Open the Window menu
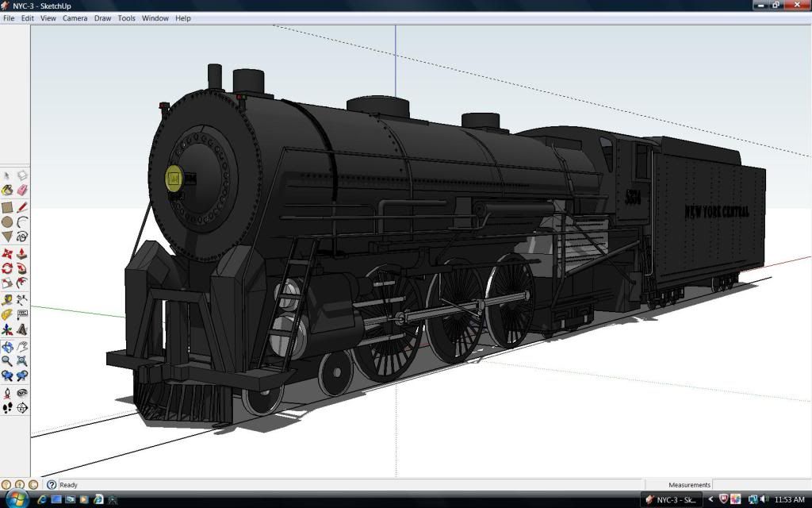The height and width of the screenshot is (508, 812). (x=155, y=18)
